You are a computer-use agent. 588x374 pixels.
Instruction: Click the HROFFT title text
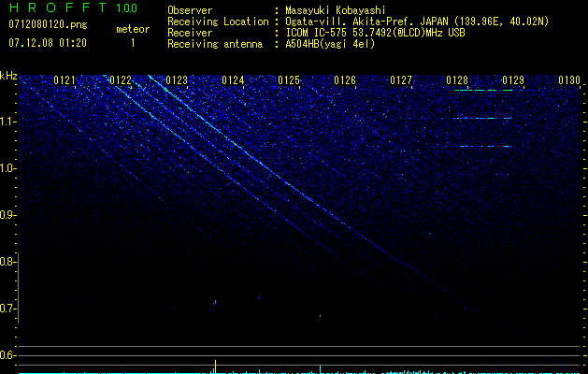[x=58, y=7]
